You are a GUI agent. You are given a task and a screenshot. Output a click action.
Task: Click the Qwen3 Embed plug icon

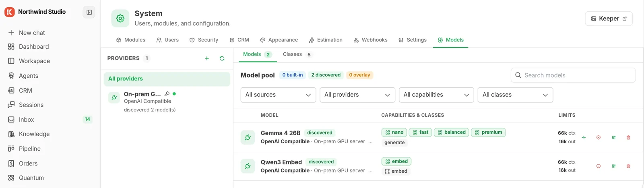click(248, 166)
